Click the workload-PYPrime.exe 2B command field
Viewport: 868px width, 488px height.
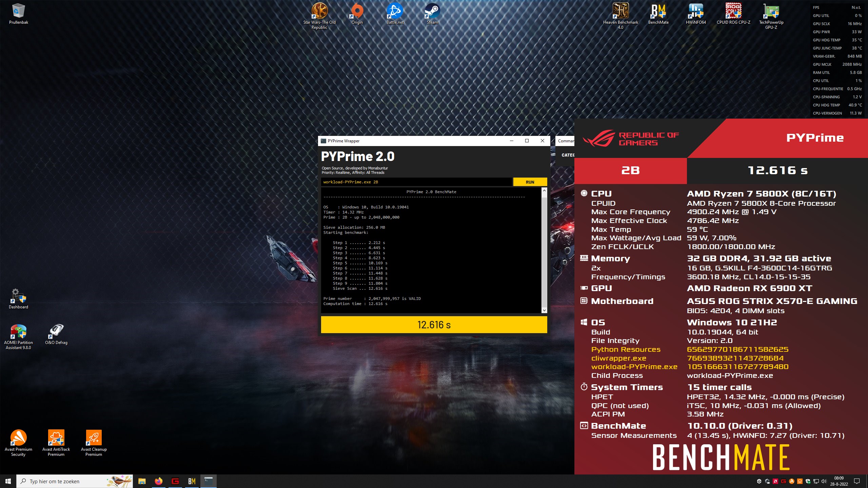416,182
